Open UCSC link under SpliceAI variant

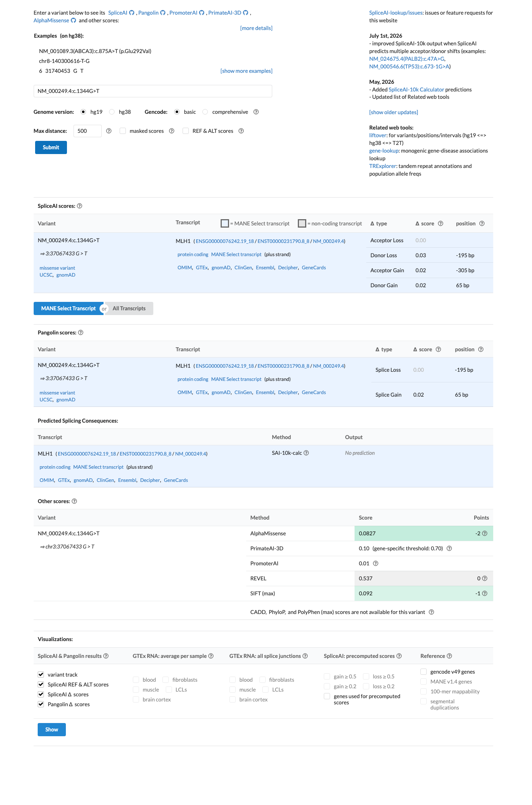point(46,275)
